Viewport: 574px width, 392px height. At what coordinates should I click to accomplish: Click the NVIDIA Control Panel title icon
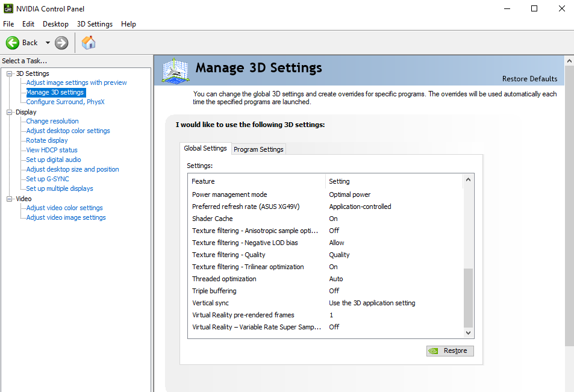7,8
